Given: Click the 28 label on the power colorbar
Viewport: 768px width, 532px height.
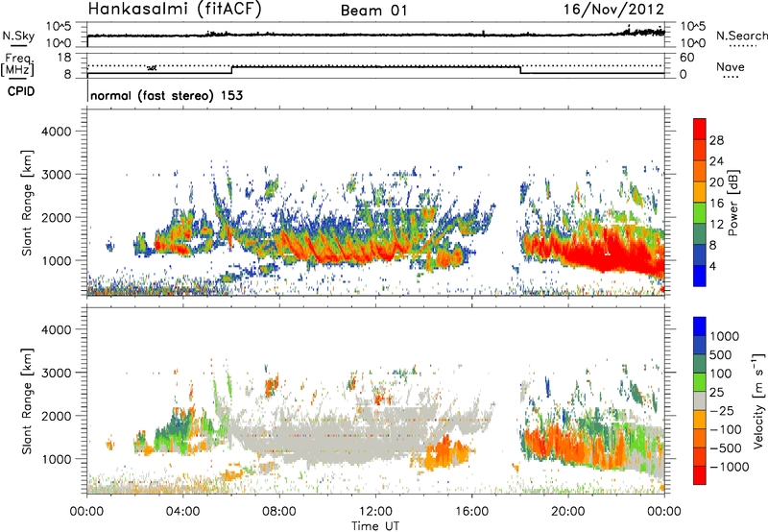Looking at the screenshot, I should coord(716,140).
